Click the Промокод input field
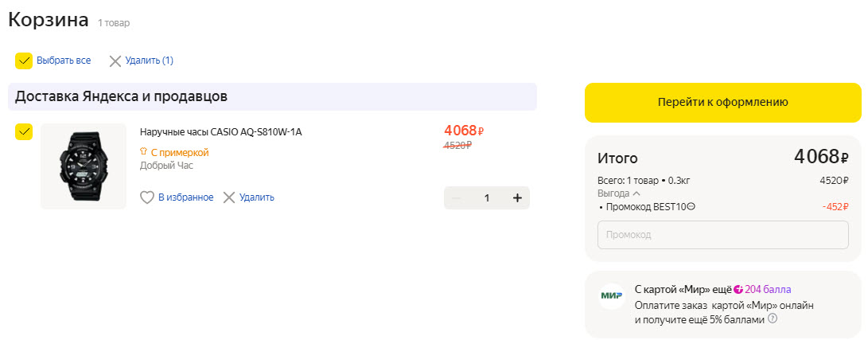The image size is (868, 340). (722, 236)
